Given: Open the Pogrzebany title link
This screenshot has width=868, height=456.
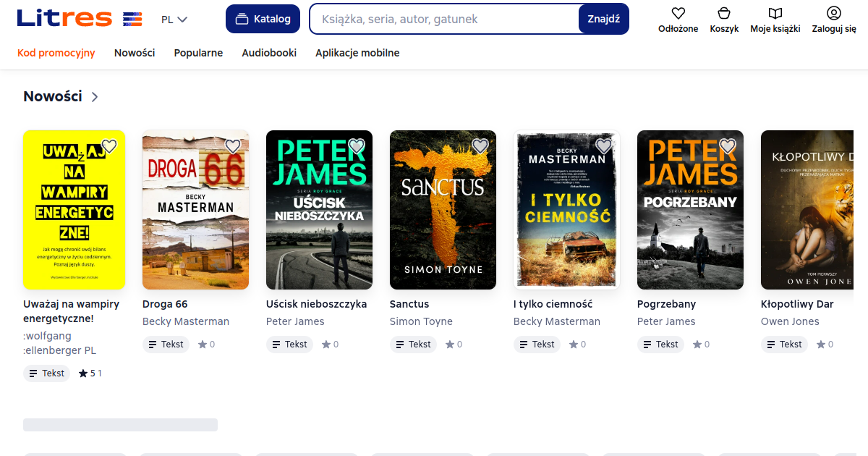Looking at the screenshot, I should (x=666, y=304).
